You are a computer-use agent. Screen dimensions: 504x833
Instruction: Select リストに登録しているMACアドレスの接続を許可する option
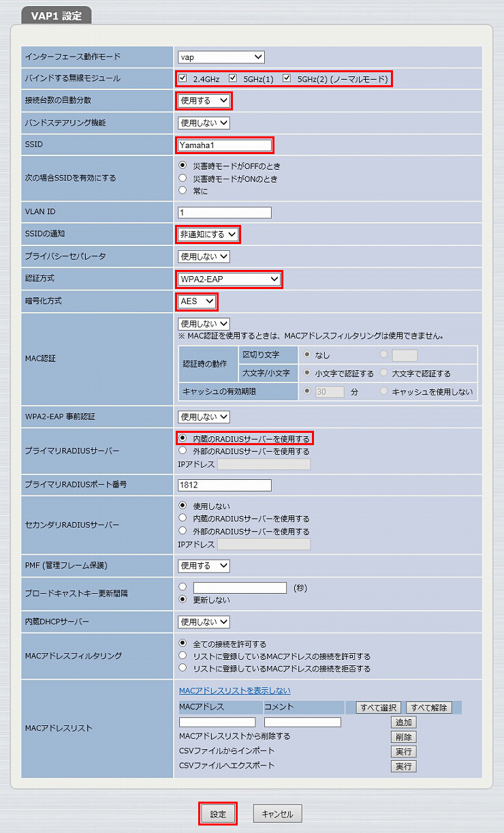[183, 656]
